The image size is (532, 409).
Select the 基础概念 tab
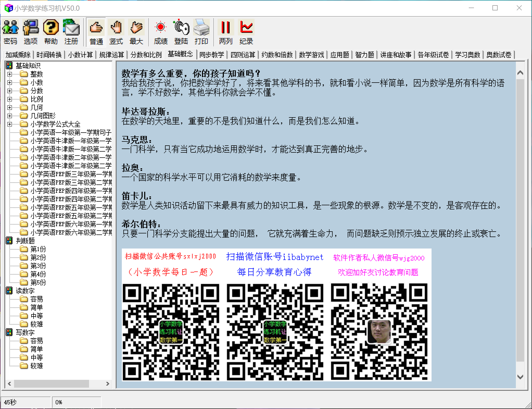[x=180, y=54]
